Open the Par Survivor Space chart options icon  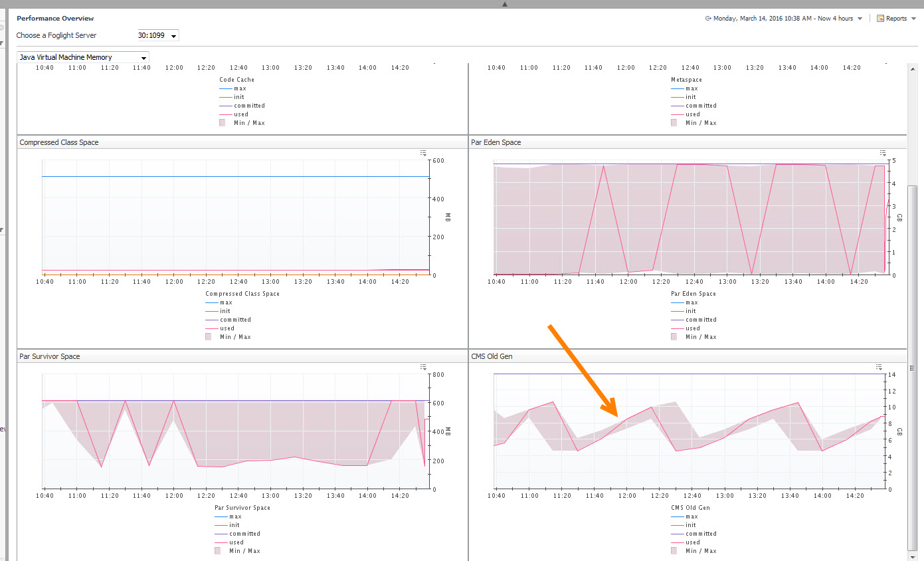(423, 367)
